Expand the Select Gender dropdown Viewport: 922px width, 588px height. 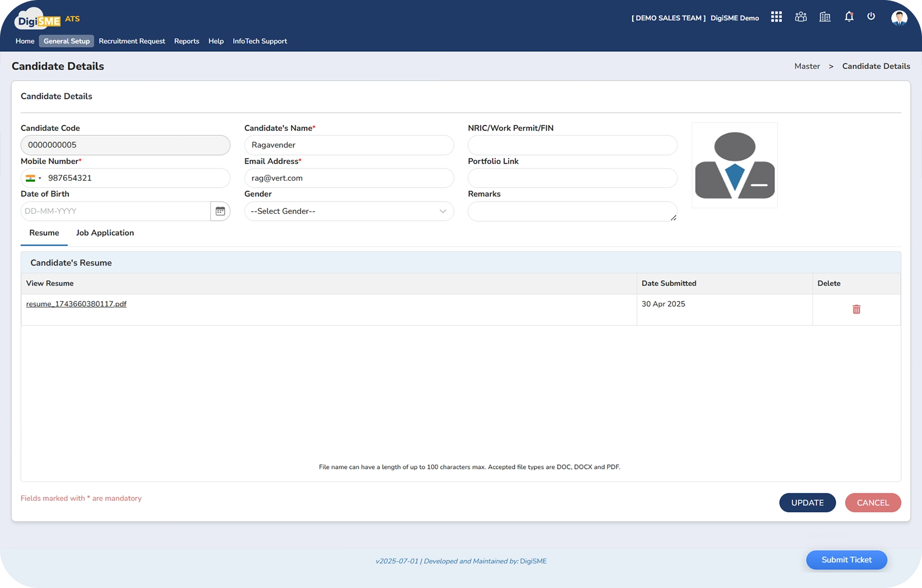point(349,211)
